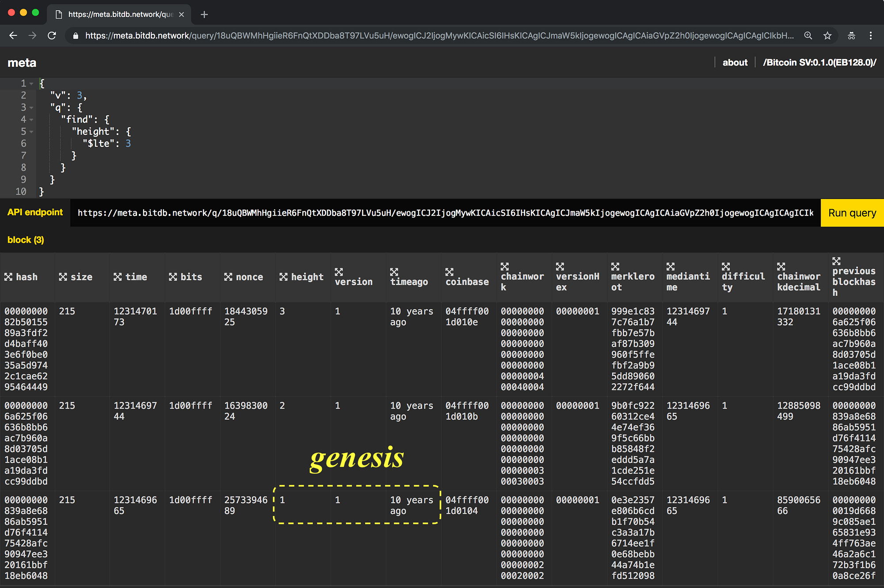The image size is (884, 588).
Task: Collapse the "q" object at line 3
Action: click(x=30, y=107)
